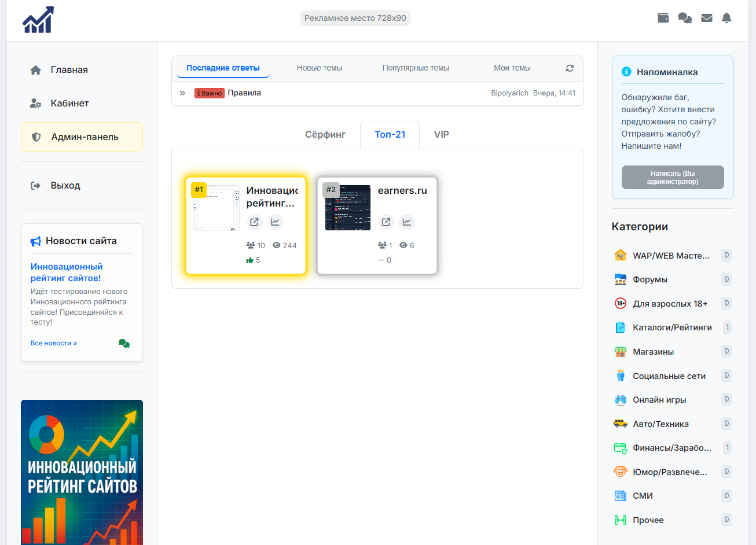756x545 pixels.
Task: View the statistics chart icon for earners.ru
Action: pos(407,222)
